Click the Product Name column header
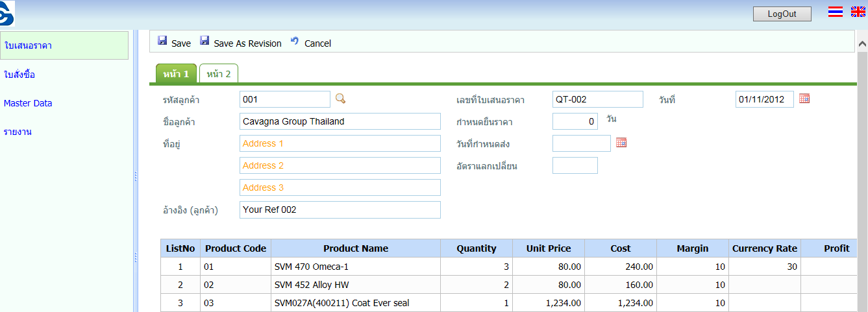The image size is (868, 312). pyautogui.click(x=355, y=248)
